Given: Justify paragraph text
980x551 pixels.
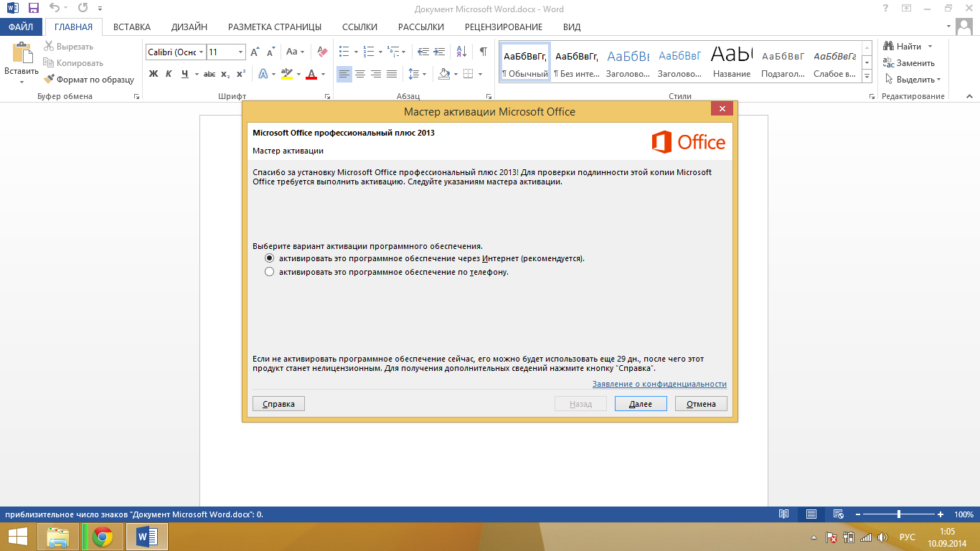Looking at the screenshot, I should coord(392,74).
